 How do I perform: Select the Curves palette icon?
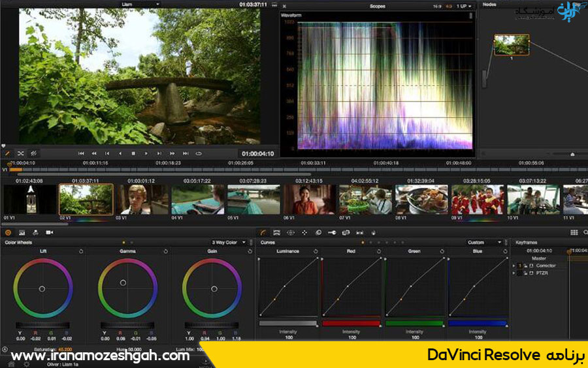tap(263, 232)
